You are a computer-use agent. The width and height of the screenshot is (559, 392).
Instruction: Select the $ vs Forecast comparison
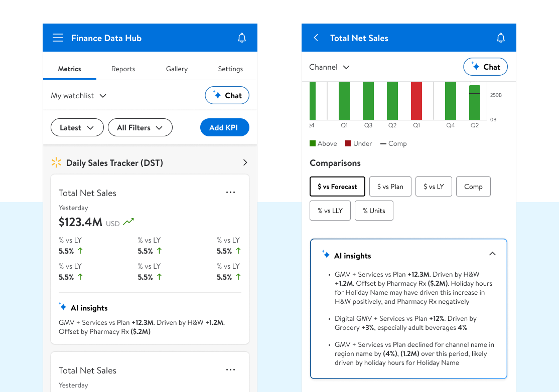point(337,186)
